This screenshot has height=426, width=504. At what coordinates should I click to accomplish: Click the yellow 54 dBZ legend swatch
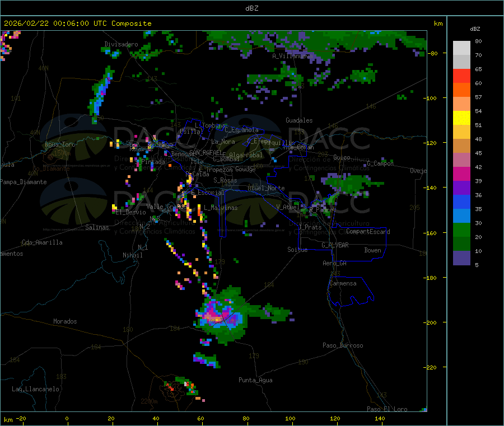pyautogui.click(x=461, y=118)
